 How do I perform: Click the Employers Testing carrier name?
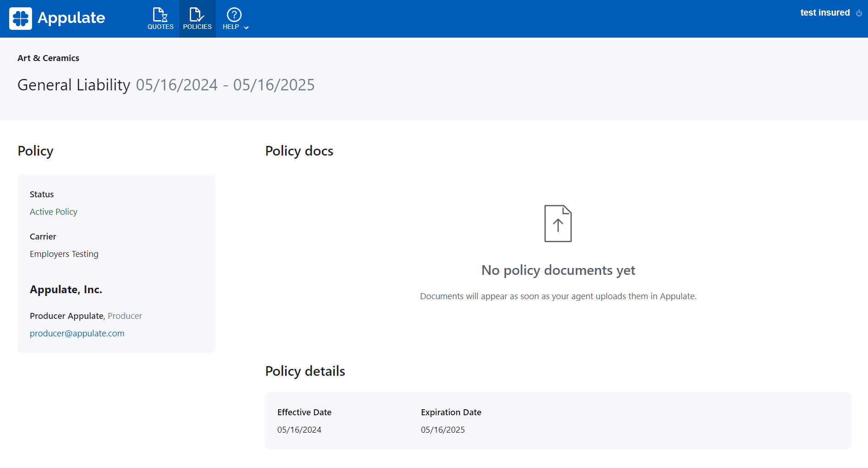click(64, 254)
